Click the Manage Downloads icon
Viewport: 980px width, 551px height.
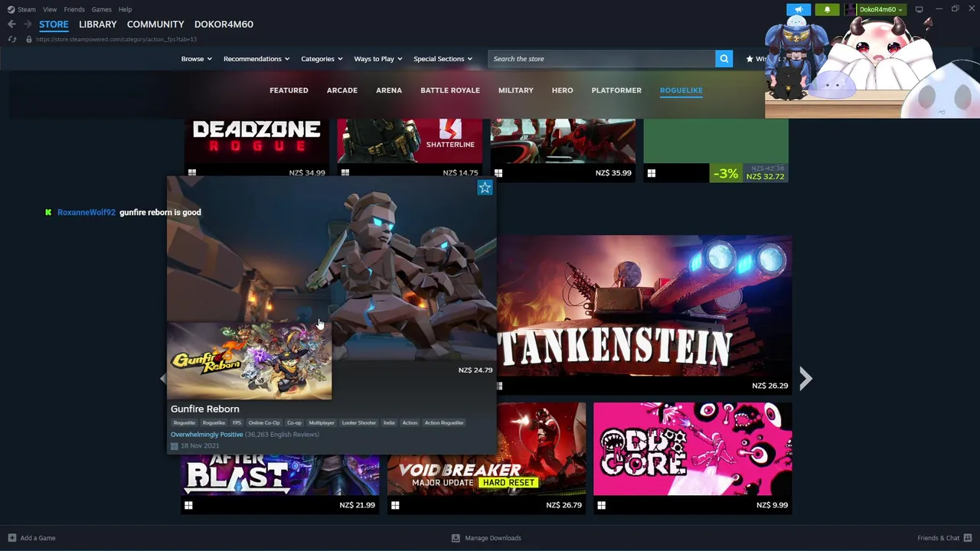456,538
